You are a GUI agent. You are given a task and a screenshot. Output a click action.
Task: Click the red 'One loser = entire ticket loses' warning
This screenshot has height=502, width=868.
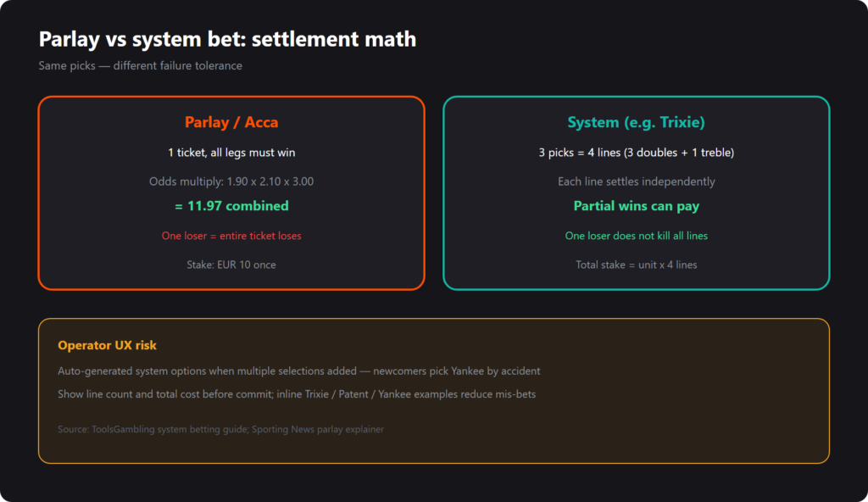[x=231, y=236]
